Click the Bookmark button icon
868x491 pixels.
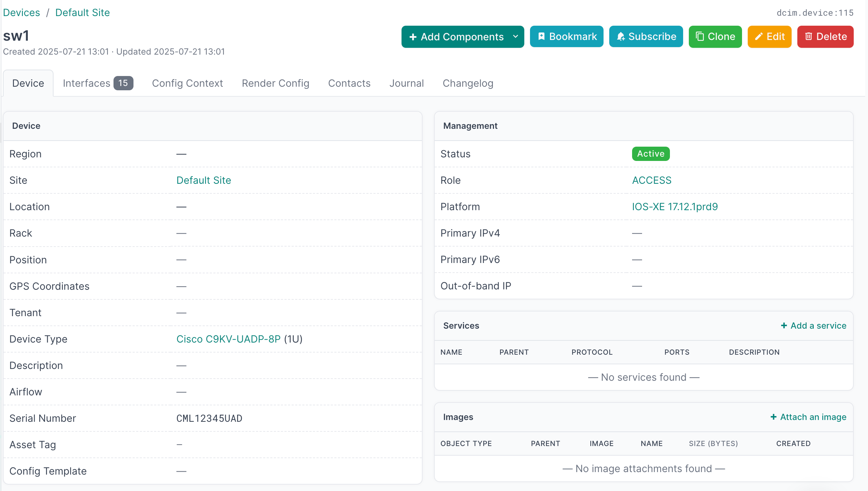(x=541, y=36)
